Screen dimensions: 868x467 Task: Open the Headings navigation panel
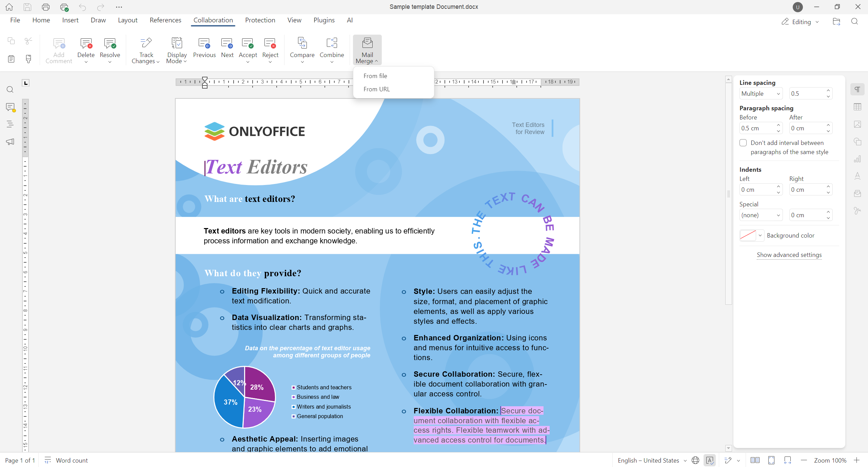point(10,124)
